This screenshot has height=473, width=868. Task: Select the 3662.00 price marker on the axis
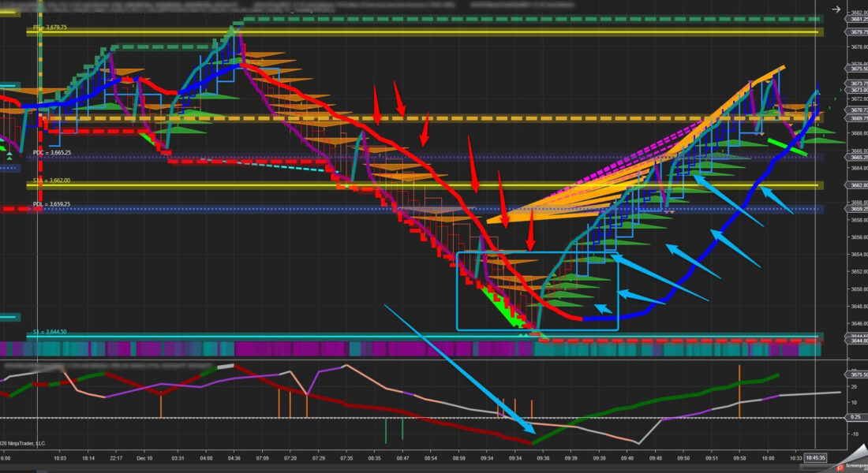(858, 186)
